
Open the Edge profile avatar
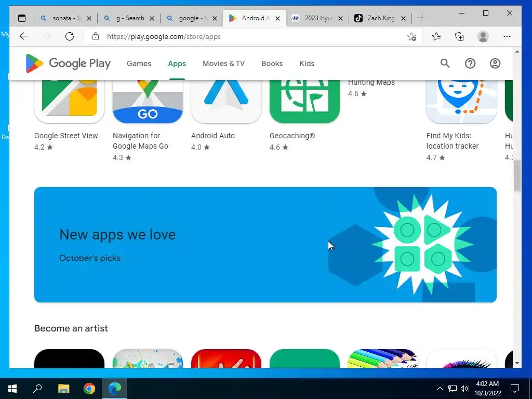(483, 36)
